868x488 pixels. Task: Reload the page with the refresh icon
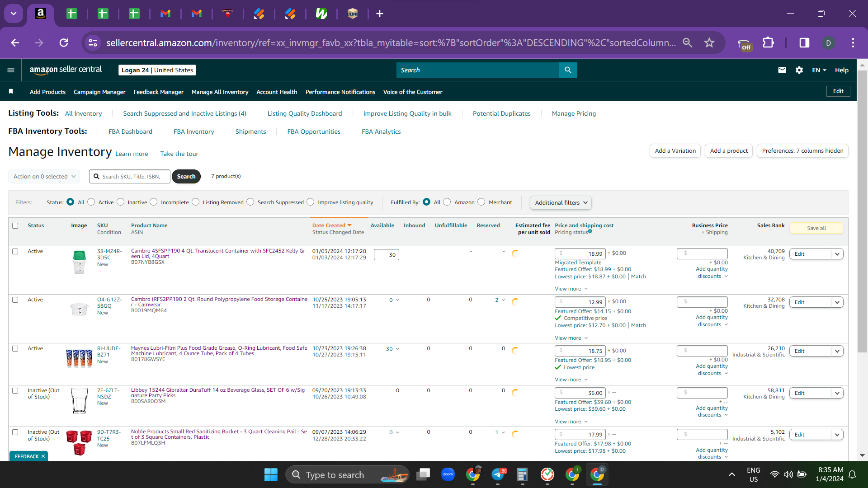(64, 42)
